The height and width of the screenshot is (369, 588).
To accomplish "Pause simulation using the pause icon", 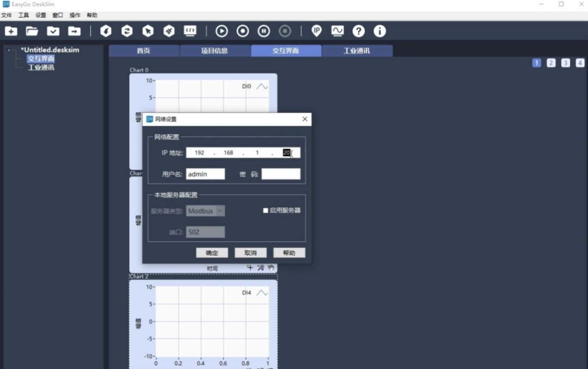I will click(264, 31).
